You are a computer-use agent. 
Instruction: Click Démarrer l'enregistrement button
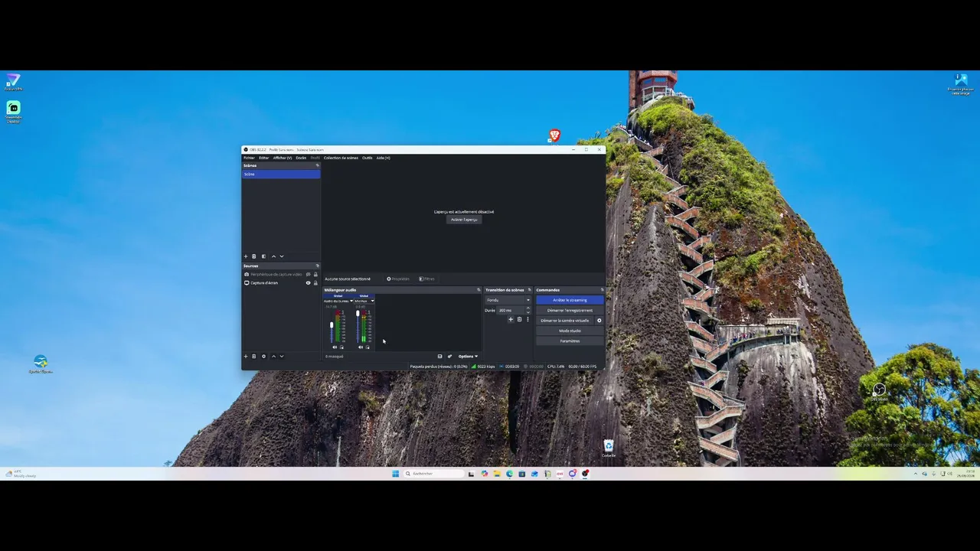pos(570,310)
